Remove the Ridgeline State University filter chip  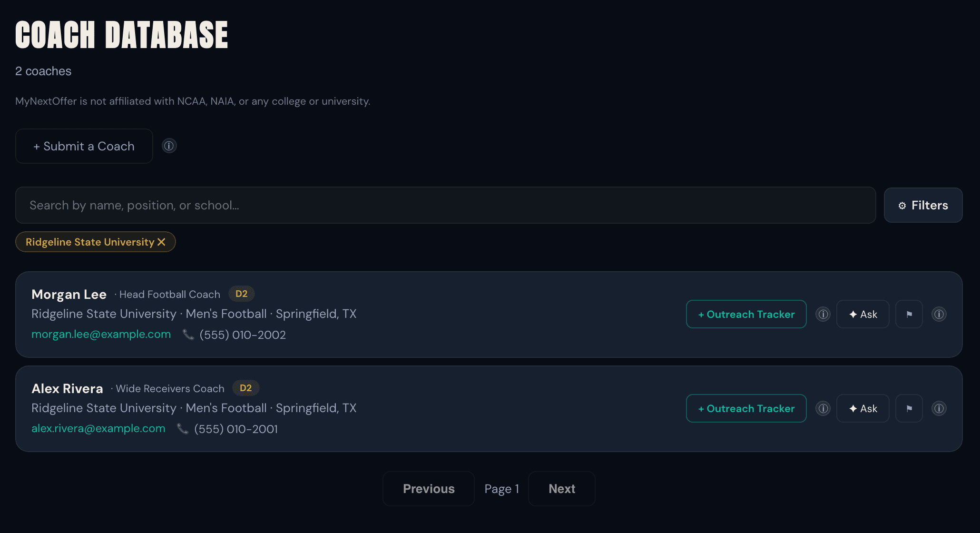(x=161, y=242)
